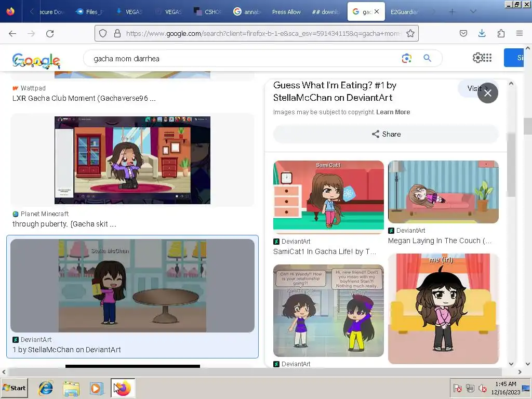The image size is (532, 399).
Task: Open Guess What I'm Eating title link
Action: coord(335,91)
